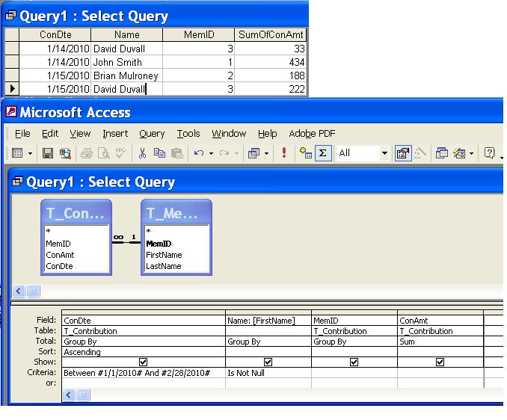
Task: Click the Cut scissors icon
Action: [x=142, y=153]
